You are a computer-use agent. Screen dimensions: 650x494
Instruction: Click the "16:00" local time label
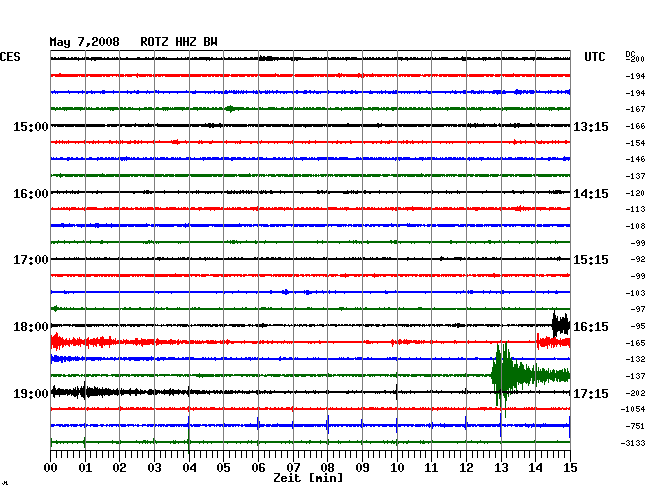(31, 194)
